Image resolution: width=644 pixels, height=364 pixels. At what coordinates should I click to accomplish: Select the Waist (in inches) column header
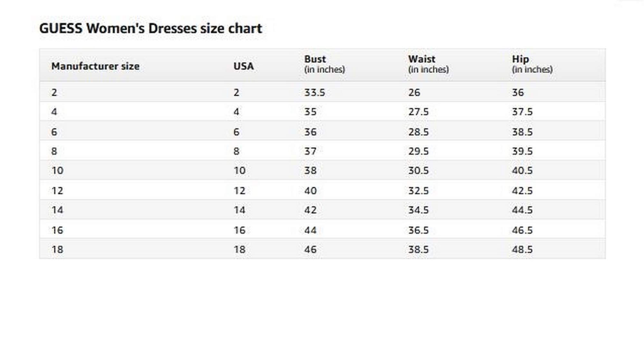pos(428,64)
